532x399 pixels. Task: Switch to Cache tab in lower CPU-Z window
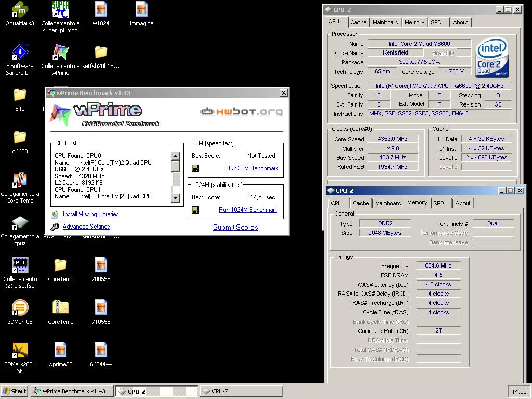click(x=361, y=203)
